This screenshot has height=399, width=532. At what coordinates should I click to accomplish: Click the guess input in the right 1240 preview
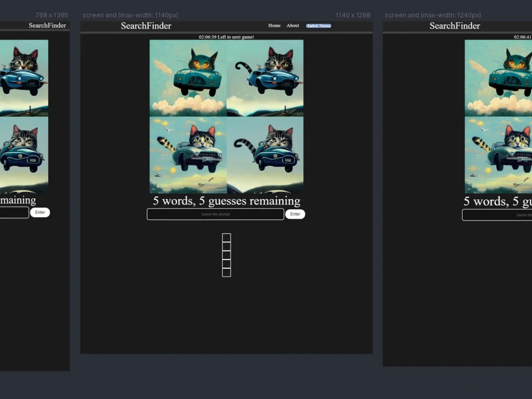[497, 215]
